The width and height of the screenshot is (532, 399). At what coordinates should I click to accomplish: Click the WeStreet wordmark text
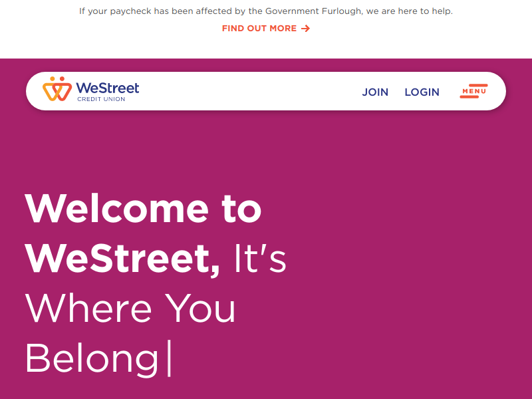[x=107, y=88]
